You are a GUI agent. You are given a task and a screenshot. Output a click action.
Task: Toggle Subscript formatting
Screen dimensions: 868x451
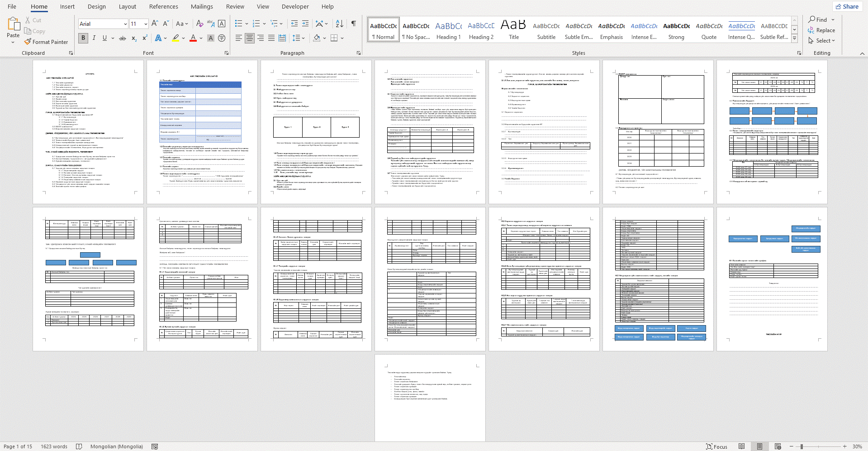coord(134,38)
